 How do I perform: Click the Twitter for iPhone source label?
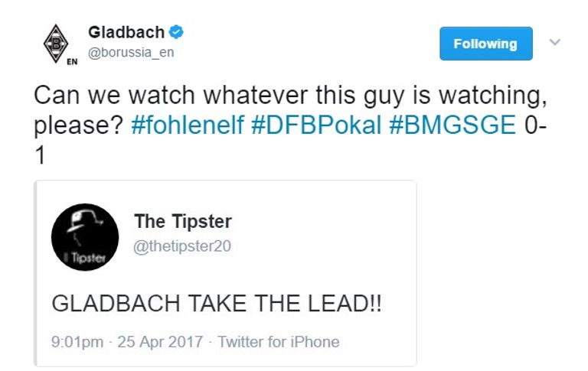click(278, 342)
